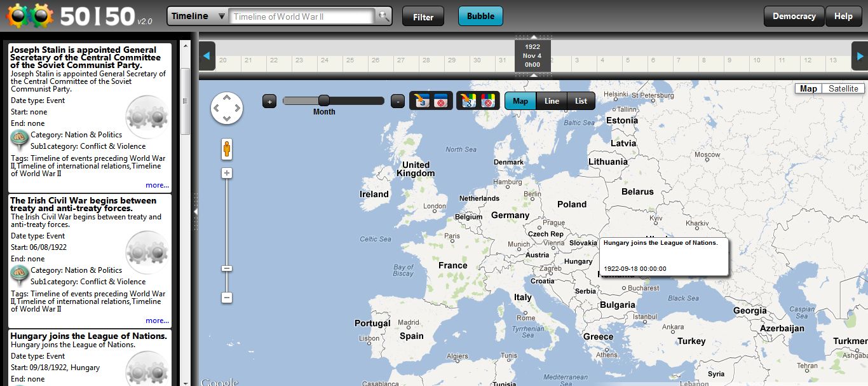This screenshot has height=386, width=868.
Task: Click the Germany label on the map
Action: (510, 216)
